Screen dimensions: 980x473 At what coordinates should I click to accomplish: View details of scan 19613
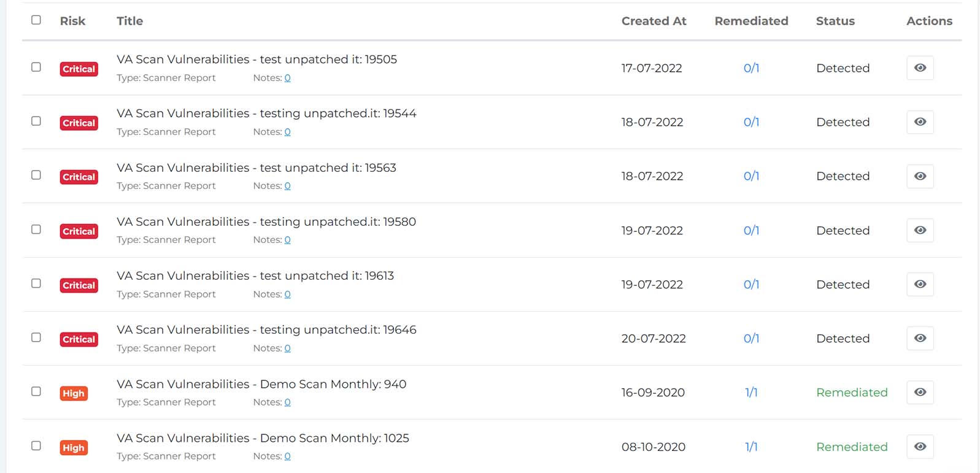(x=920, y=284)
